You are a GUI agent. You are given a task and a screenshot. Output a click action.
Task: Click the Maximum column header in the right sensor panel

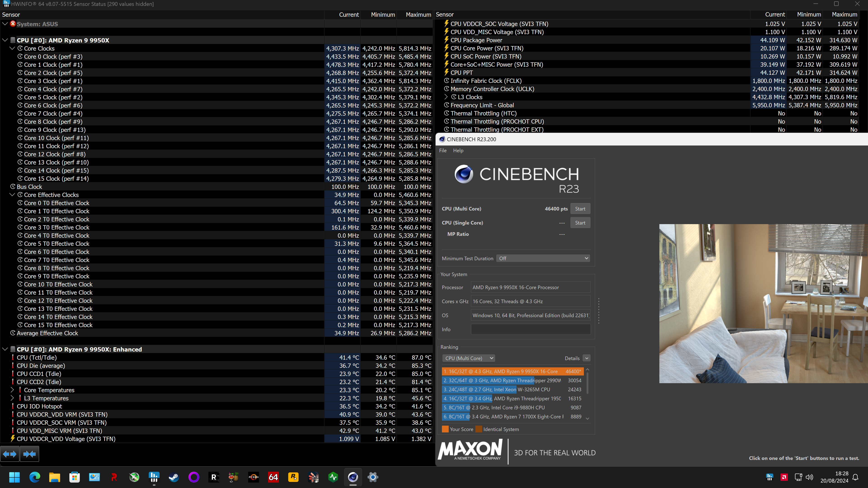pos(844,14)
